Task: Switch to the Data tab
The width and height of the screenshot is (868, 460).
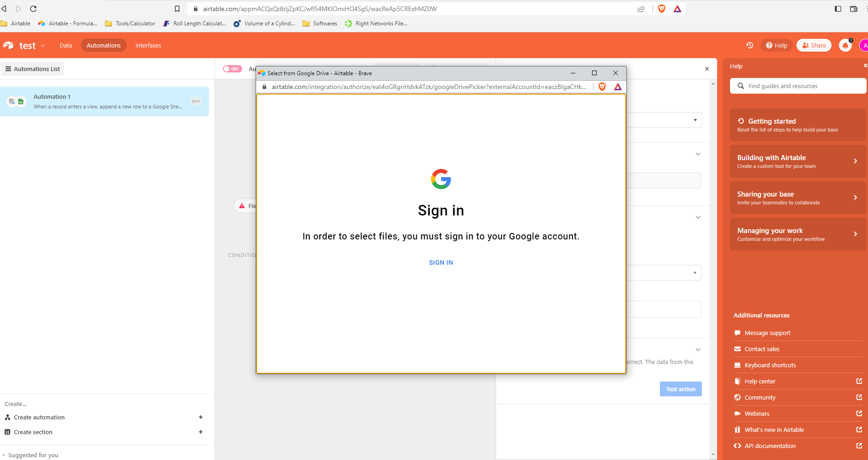Action: click(x=66, y=45)
